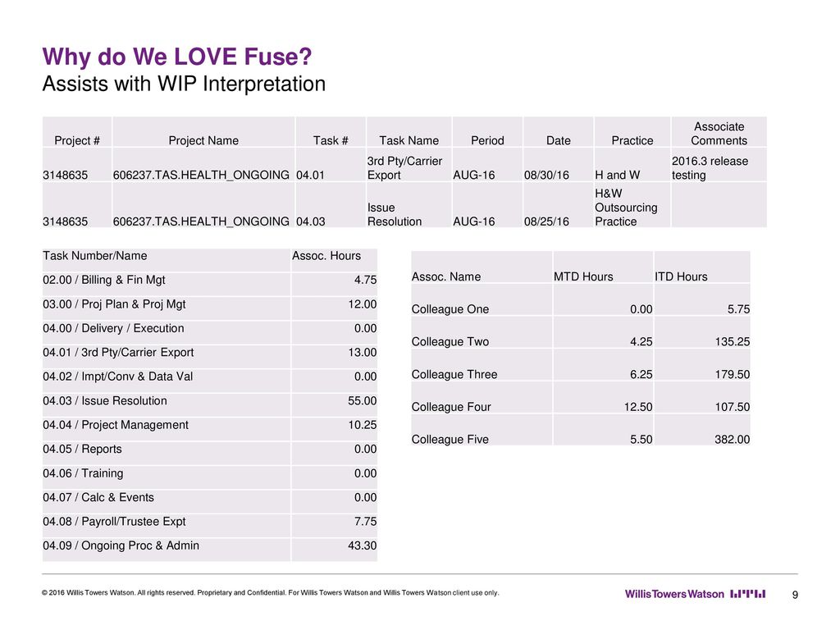Select the 'Colleague One' row name
Screen dimensions: 840x630
pos(450,309)
